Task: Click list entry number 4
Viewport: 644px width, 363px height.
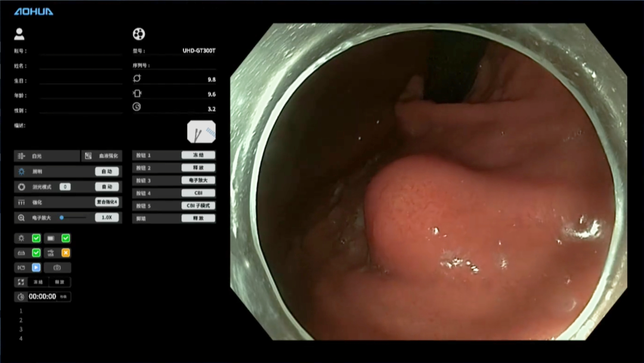Action: tap(21, 339)
